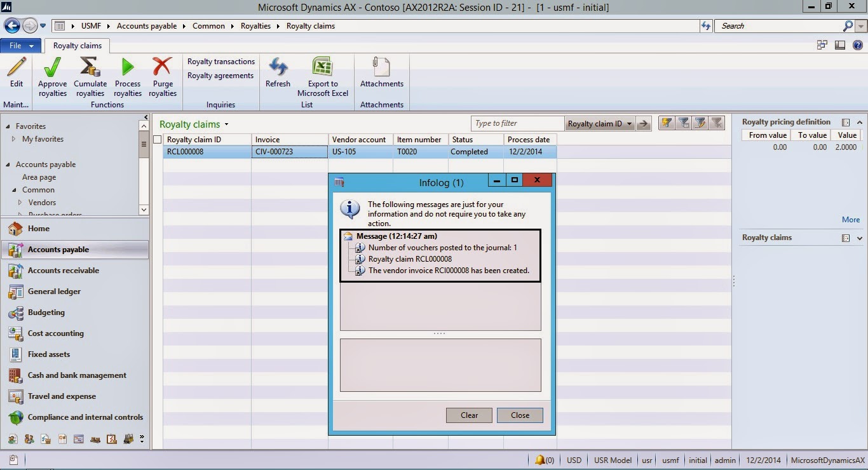Click the advanced filter lightning icon
Screen dimensions: 868x470
(665, 123)
